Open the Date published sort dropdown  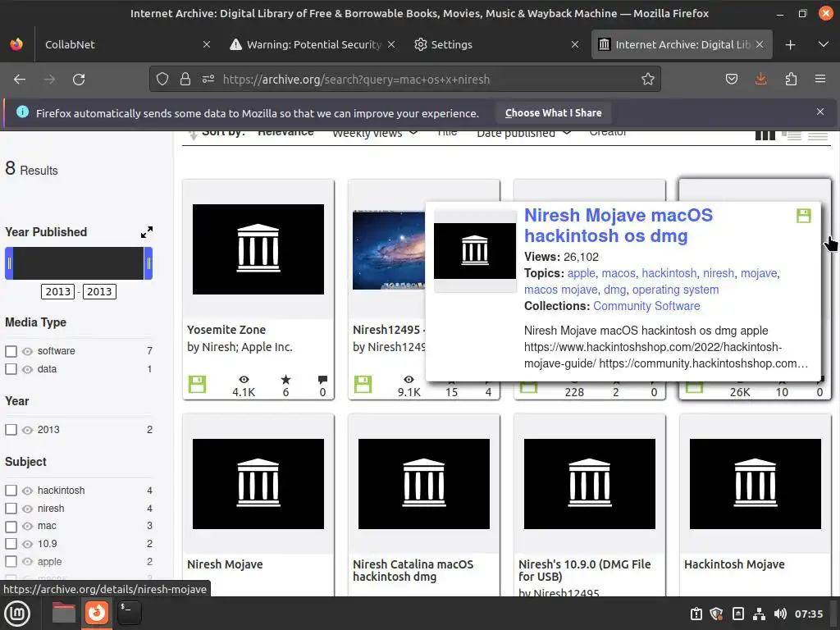(524, 133)
